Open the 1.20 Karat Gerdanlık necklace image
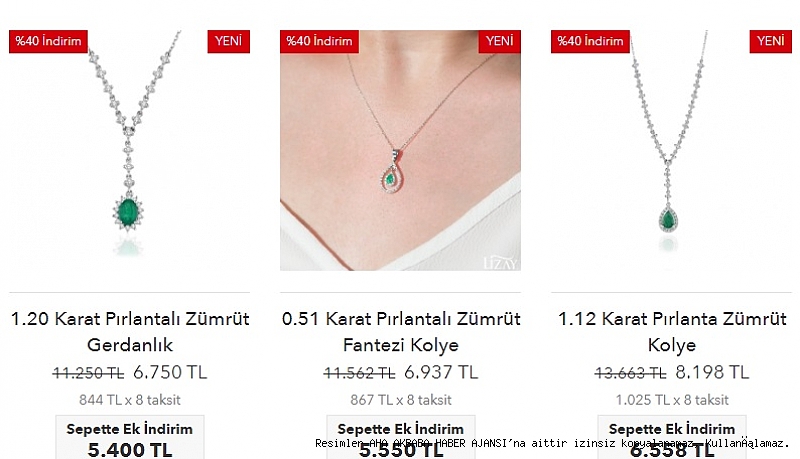 point(130,150)
